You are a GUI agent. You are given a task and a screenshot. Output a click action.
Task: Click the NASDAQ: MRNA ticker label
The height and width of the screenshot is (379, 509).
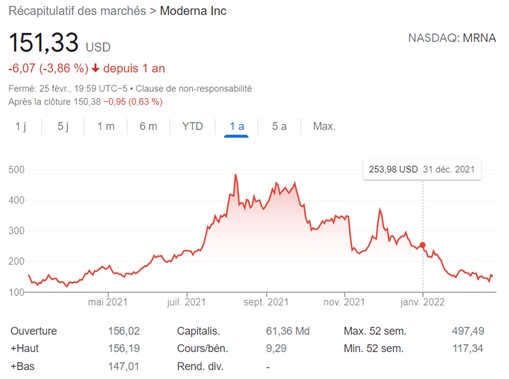coord(452,38)
